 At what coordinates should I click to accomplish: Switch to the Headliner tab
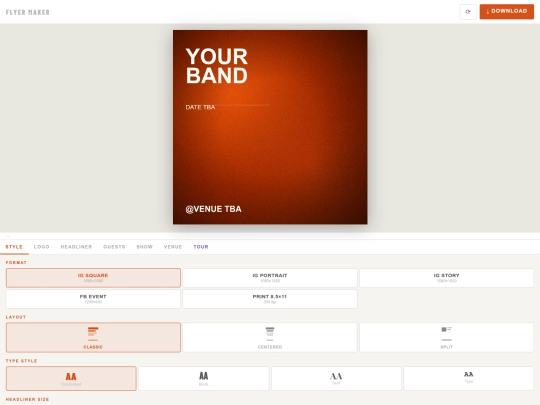(x=76, y=247)
